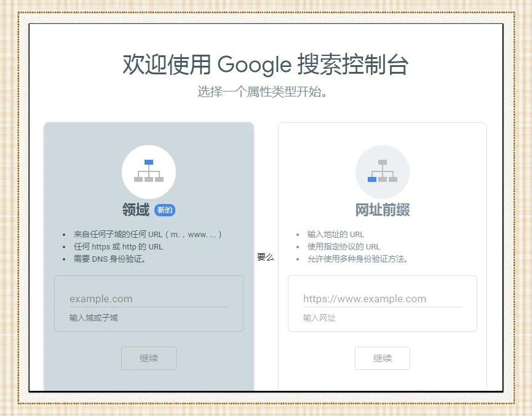Screen dimensions: 532x416
Task: Click the domain property sitemap icon
Action: tap(149, 171)
